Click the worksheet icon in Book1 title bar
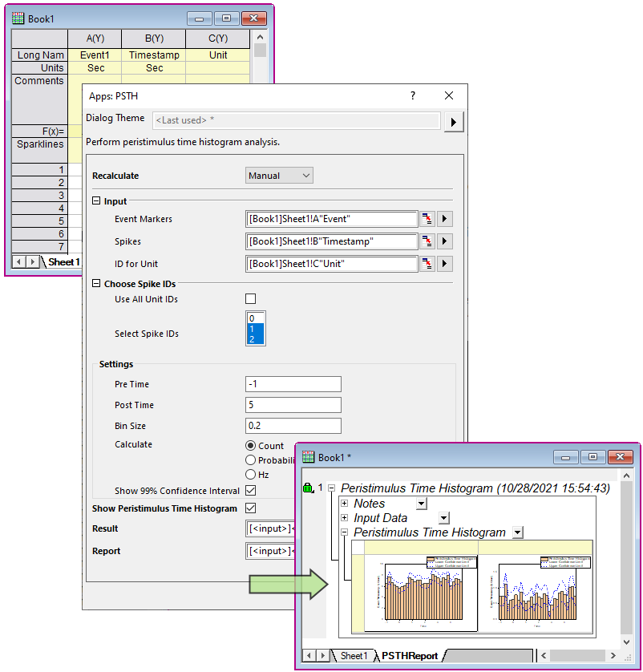This screenshot has width=643, height=672. (18, 18)
